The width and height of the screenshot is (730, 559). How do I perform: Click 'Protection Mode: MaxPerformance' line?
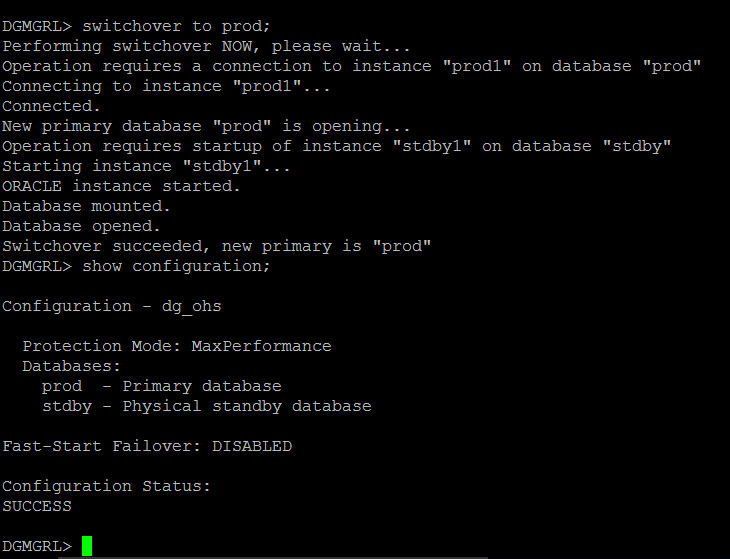click(177, 346)
